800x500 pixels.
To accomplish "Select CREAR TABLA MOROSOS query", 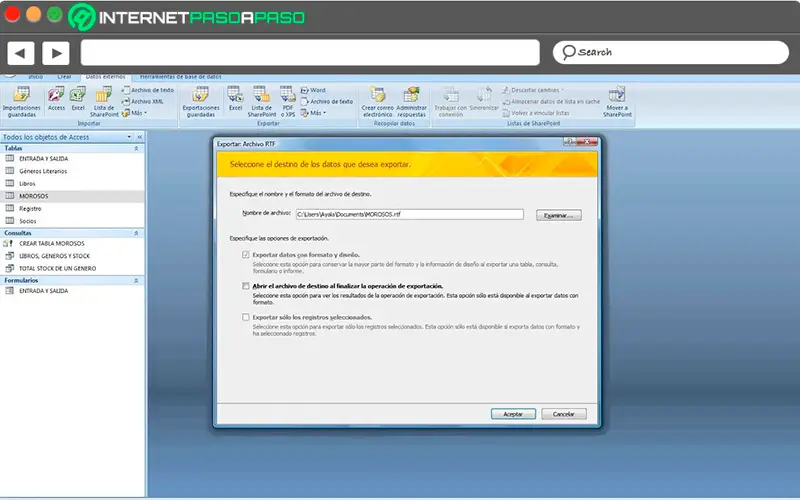I will 72,243.
